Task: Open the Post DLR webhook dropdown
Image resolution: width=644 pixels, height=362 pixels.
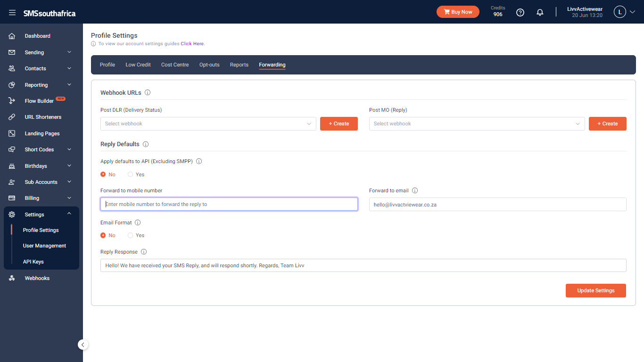Action: click(208, 123)
